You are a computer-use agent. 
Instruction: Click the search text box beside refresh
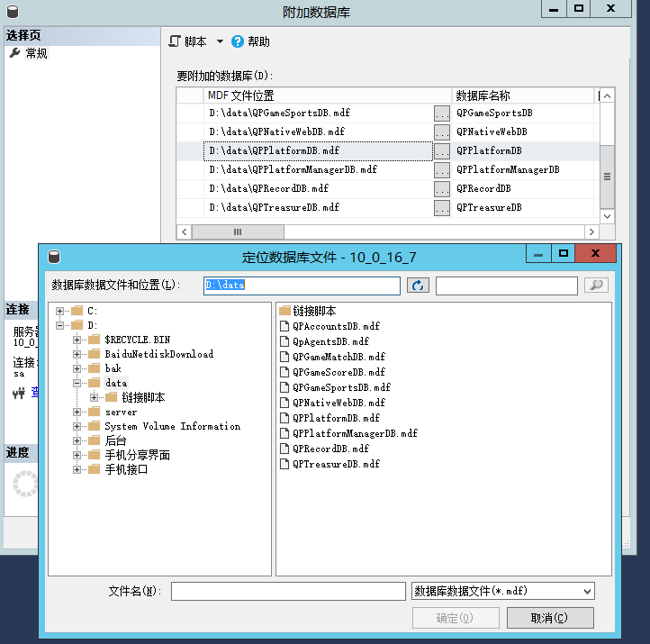(x=507, y=286)
